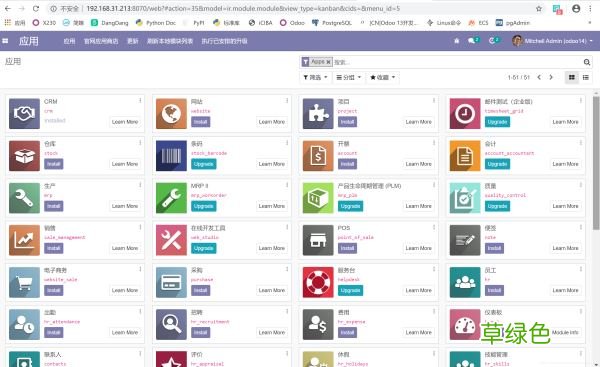
Task: Open the CRM card options menu
Action: tap(140, 100)
